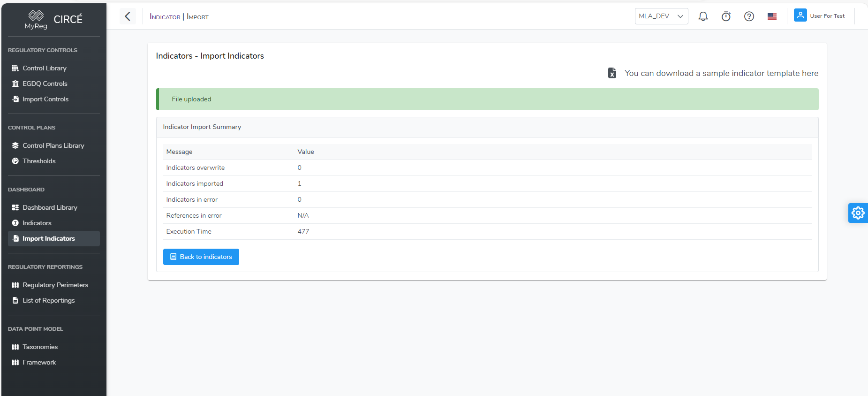Go back using the chevron arrow
The width and height of the screenshot is (868, 396).
[128, 16]
